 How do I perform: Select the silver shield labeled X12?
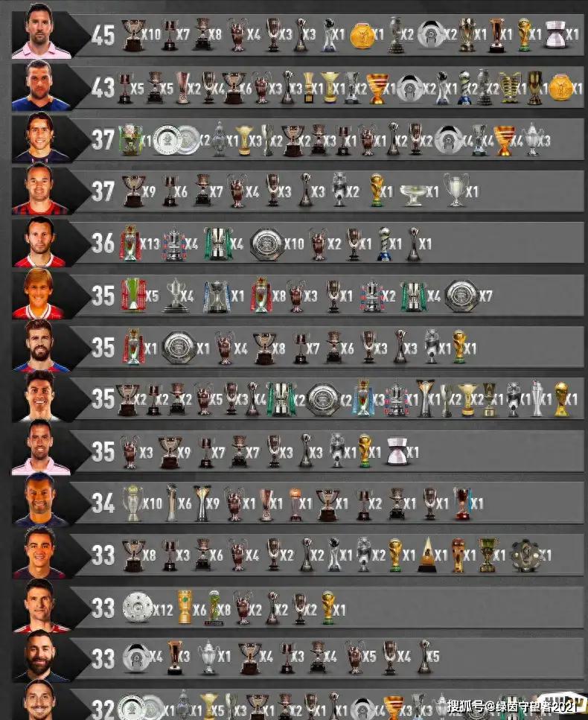(x=137, y=608)
